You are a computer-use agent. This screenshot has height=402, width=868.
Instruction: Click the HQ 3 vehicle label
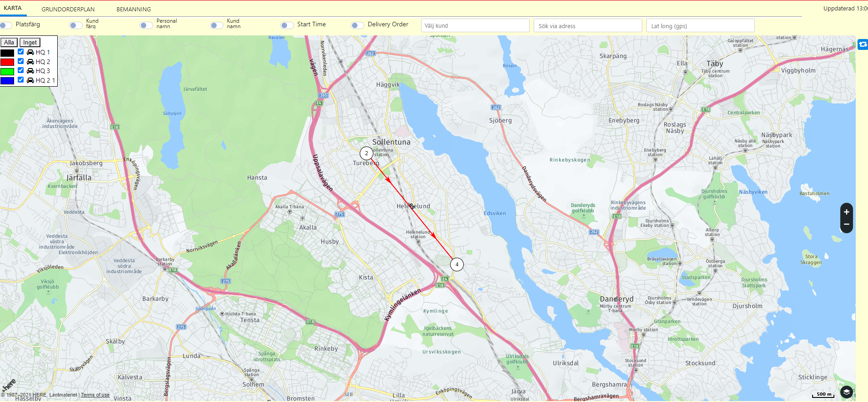click(x=43, y=71)
